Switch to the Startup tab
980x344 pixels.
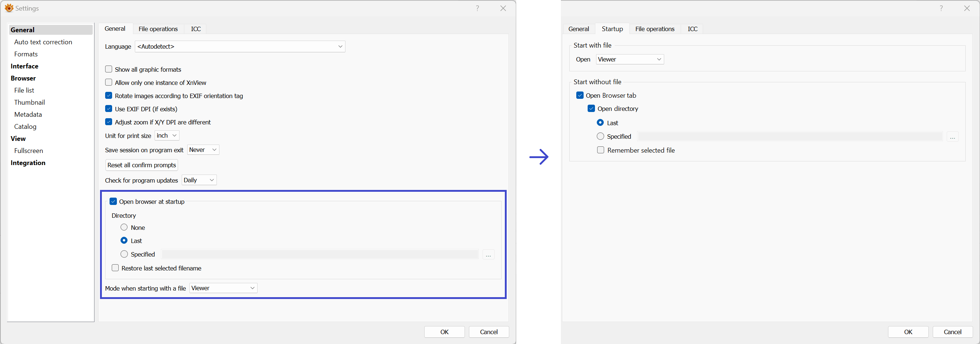(612, 29)
